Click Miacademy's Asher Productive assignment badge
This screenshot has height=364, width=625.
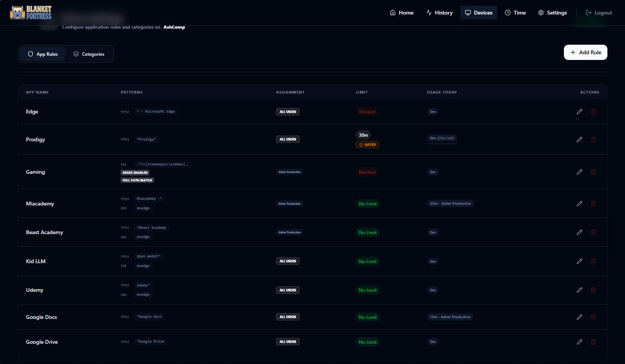click(x=290, y=204)
